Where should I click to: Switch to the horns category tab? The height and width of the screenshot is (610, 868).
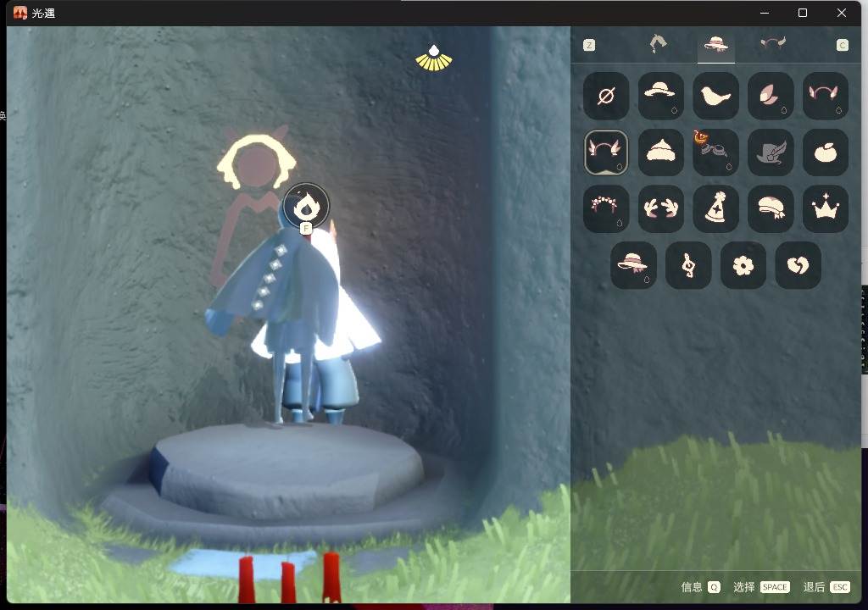point(773,43)
